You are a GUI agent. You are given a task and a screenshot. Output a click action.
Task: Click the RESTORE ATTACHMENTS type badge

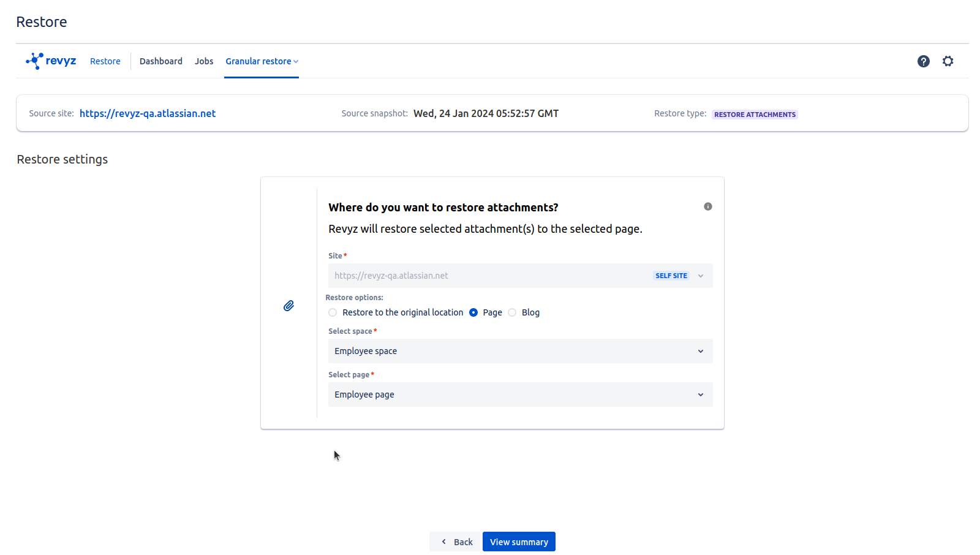pos(755,115)
